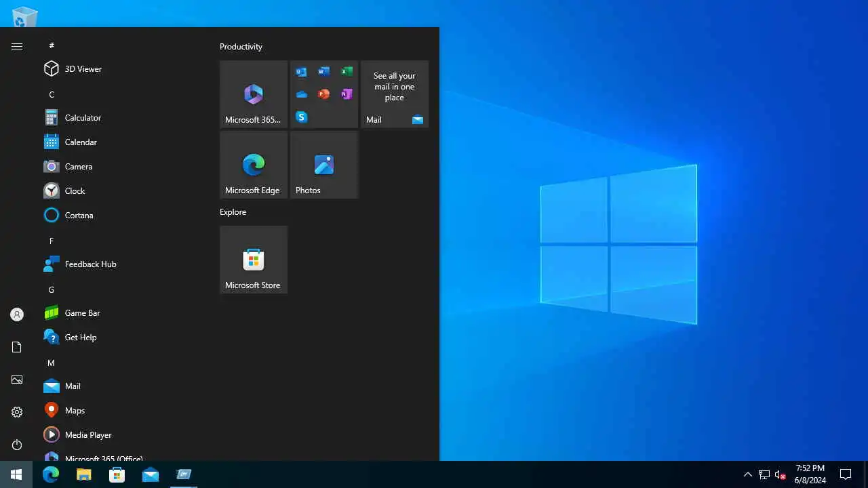The width and height of the screenshot is (868, 488).
Task: Open the Mail live tile
Action: pyautogui.click(x=395, y=94)
